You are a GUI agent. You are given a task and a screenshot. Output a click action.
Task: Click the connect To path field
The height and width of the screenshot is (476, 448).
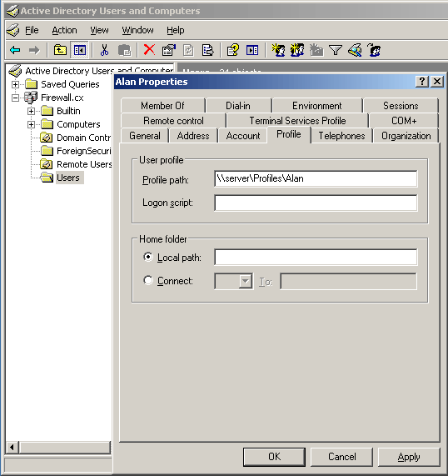pyautogui.click(x=348, y=281)
